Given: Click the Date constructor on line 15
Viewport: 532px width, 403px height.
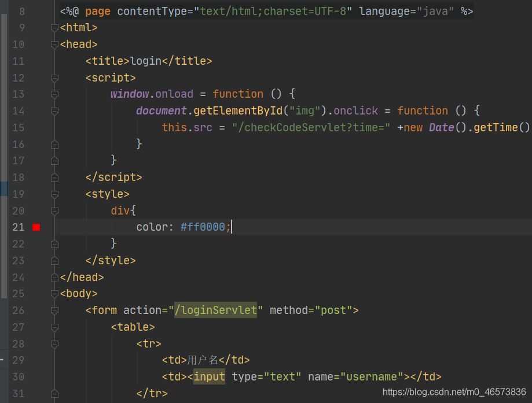Looking at the screenshot, I should (x=441, y=127).
